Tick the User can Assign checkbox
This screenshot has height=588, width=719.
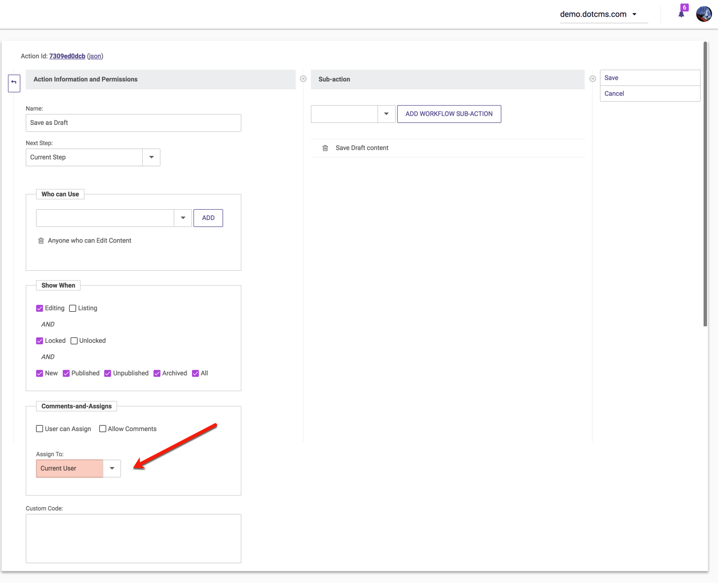tap(39, 429)
